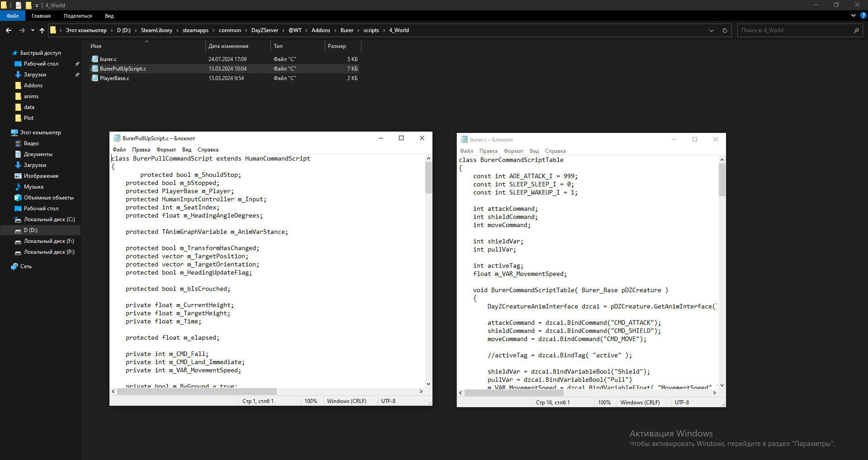Select the PlayerBase.c file icon
Screen dimensions: 868x460
95,78
